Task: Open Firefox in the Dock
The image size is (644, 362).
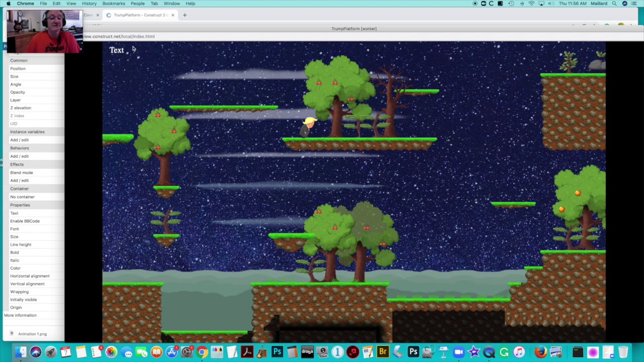Action: [540, 352]
